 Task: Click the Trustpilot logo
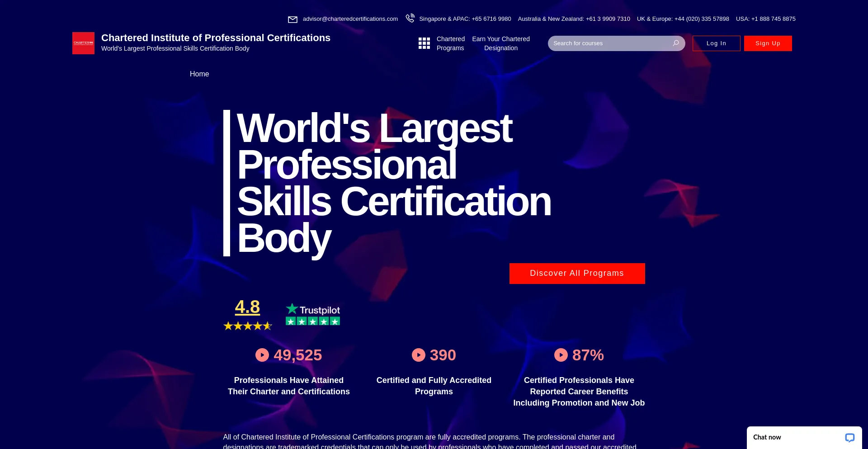(x=313, y=309)
